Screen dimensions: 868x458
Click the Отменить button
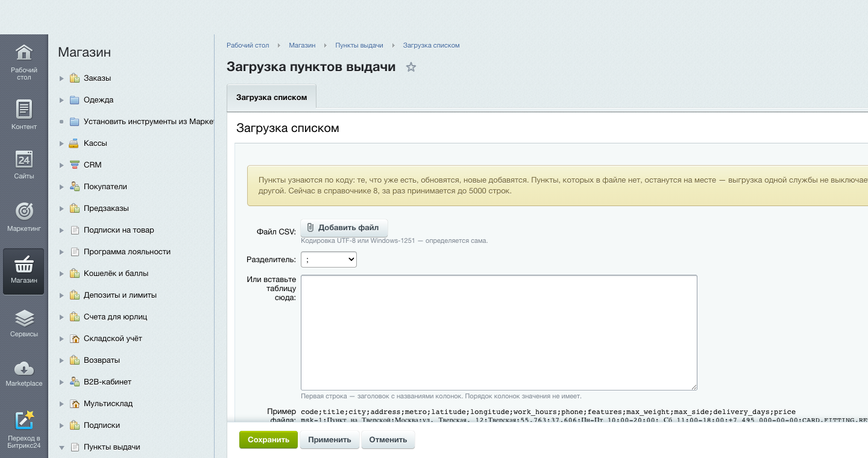(388, 439)
